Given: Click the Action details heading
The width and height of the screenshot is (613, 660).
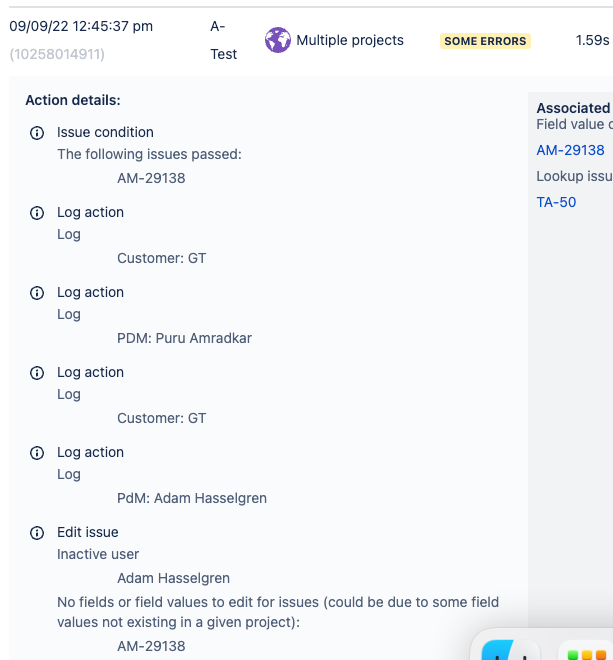Looking at the screenshot, I should [x=73, y=100].
